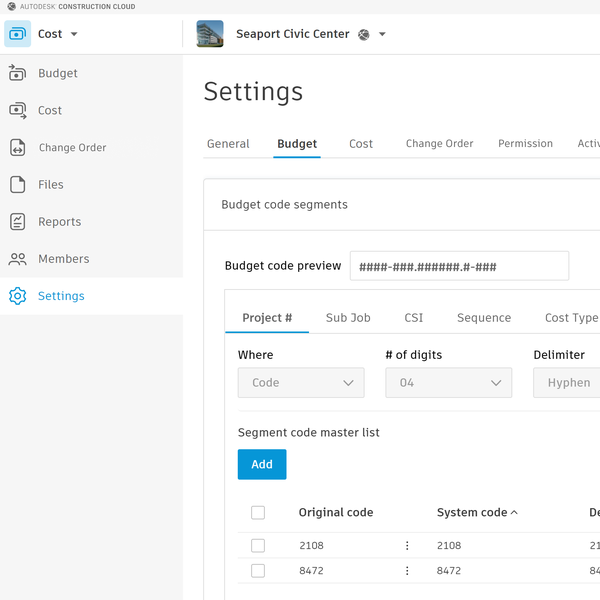Check the box for row 8472
The width and height of the screenshot is (600, 600).
[x=258, y=571]
